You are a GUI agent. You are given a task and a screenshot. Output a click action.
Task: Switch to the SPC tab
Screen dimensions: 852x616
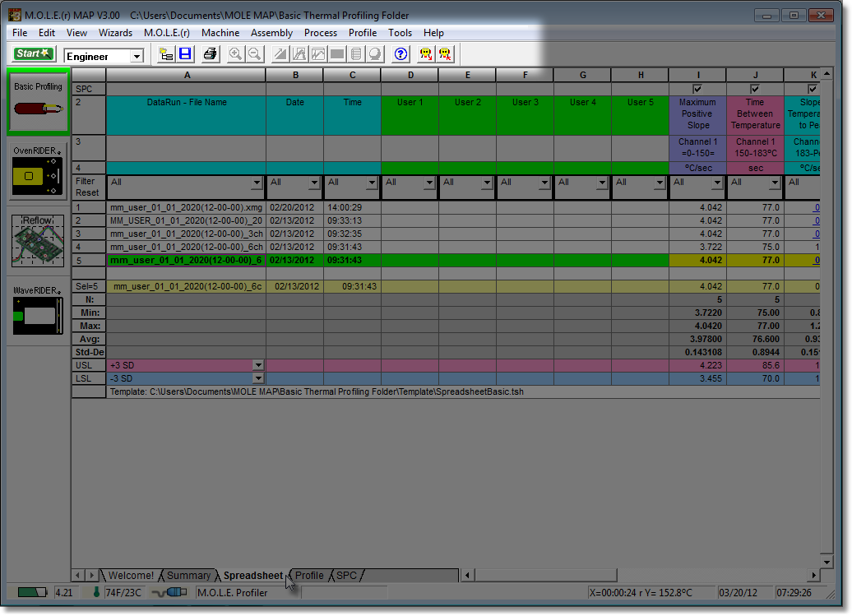pyautogui.click(x=347, y=575)
